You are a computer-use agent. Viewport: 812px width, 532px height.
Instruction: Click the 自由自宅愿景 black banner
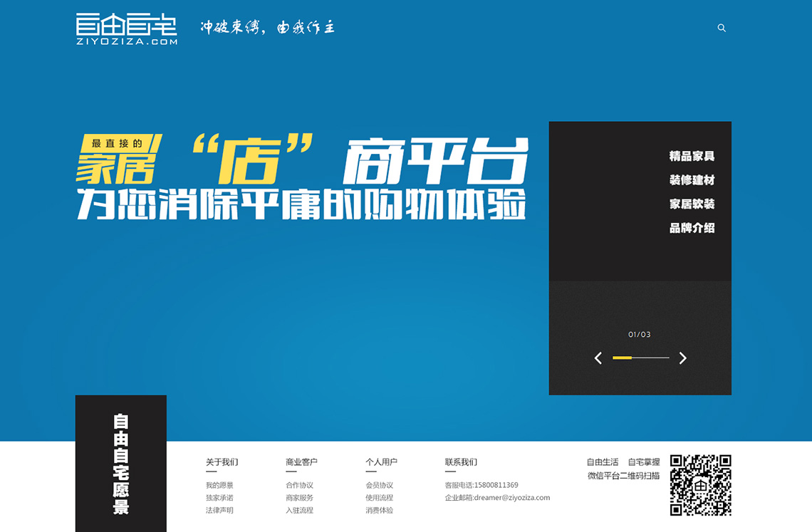point(121,464)
